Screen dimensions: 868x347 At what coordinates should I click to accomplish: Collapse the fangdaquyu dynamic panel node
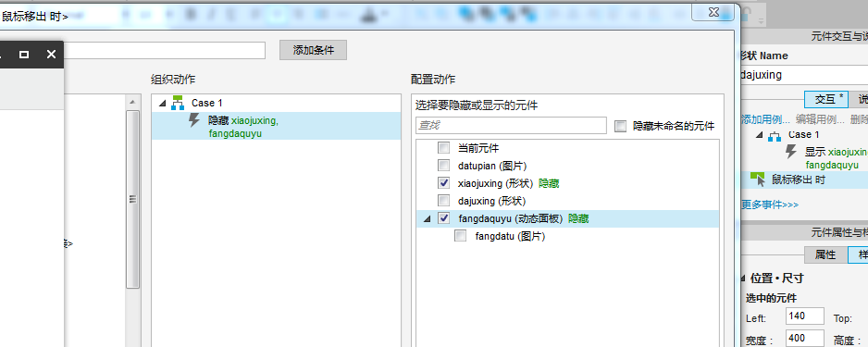click(x=427, y=219)
